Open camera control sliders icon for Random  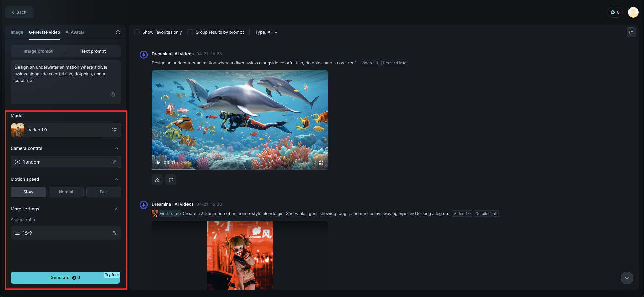tap(114, 162)
